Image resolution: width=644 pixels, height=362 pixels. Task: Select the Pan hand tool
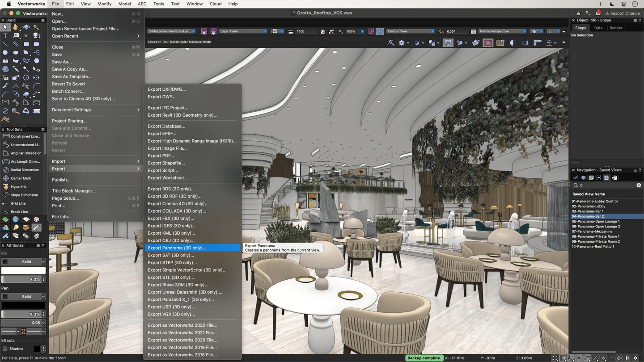click(15, 27)
